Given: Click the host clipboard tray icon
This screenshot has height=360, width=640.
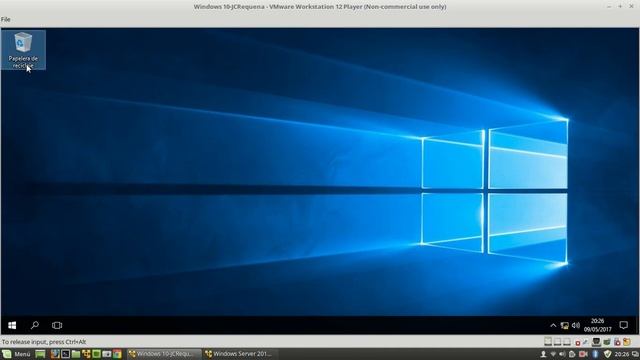Looking at the screenshot, I should point(572,354).
